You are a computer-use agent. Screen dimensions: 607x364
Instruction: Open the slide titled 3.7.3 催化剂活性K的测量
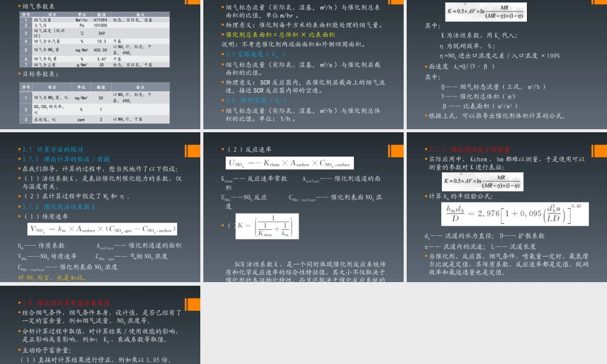click(507, 207)
